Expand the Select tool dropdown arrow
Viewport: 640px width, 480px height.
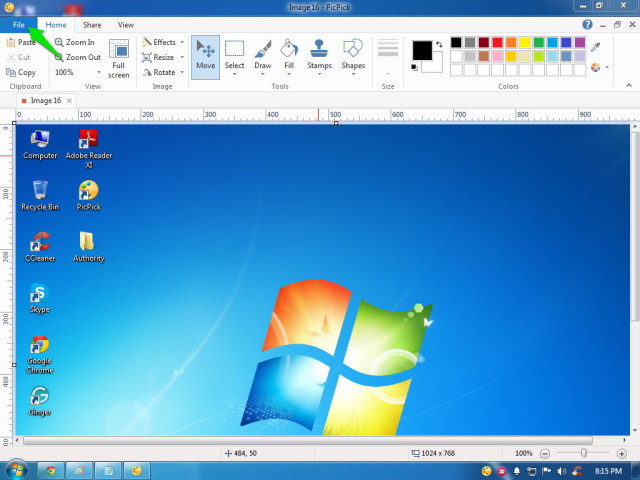[234, 74]
